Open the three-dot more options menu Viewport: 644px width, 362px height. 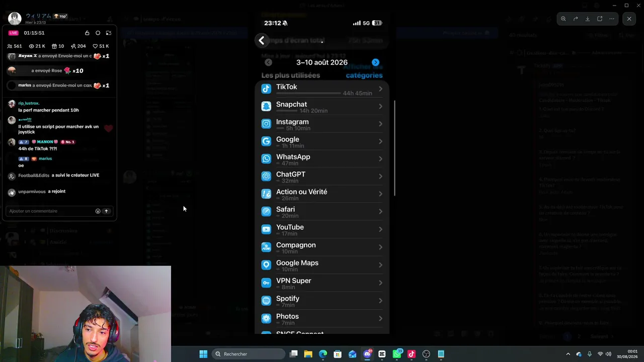pyautogui.click(x=612, y=19)
